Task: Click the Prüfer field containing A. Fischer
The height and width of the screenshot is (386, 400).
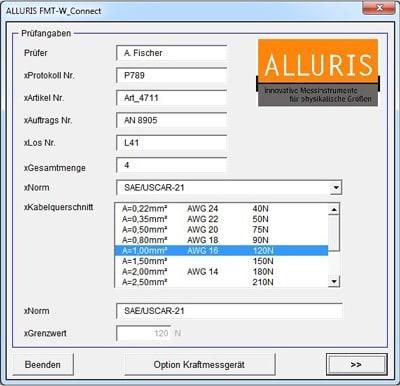Action: coord(171,53)
